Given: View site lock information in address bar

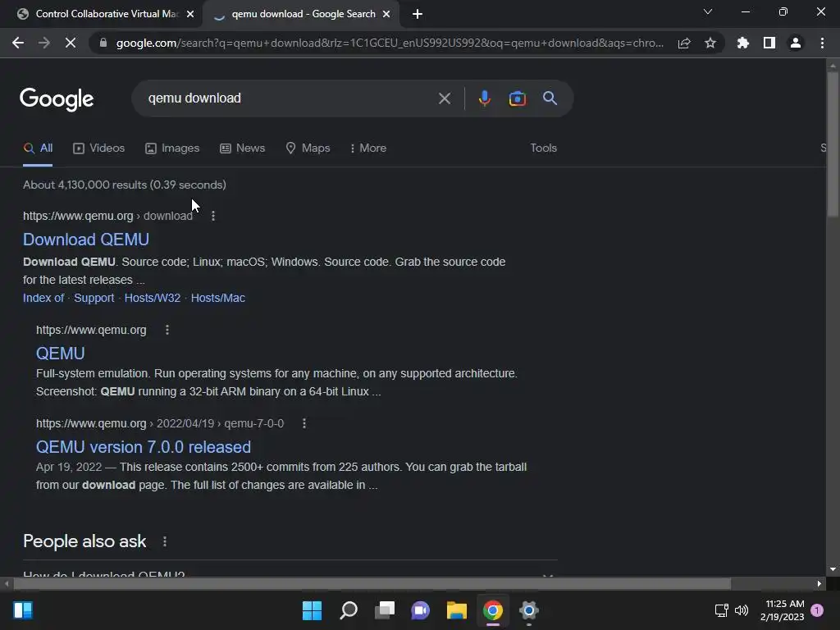Looking at the screenshot, I should [103, 43].
